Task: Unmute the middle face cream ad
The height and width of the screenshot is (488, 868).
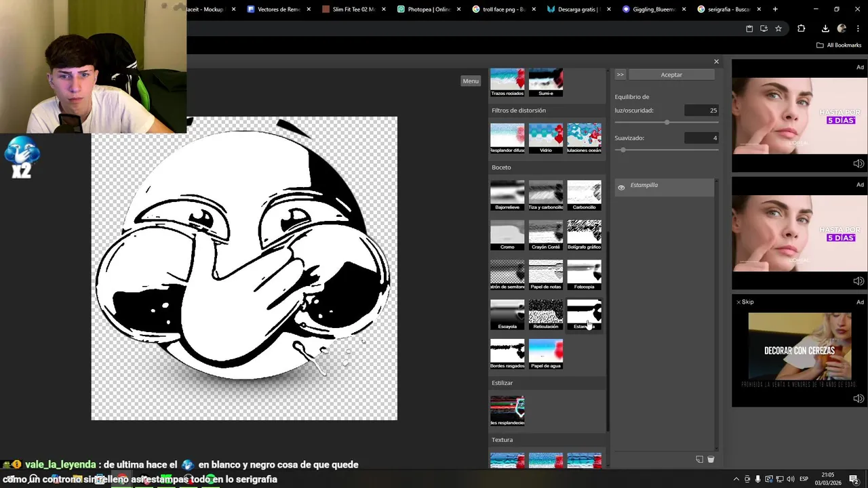Action: pos(858,281)
